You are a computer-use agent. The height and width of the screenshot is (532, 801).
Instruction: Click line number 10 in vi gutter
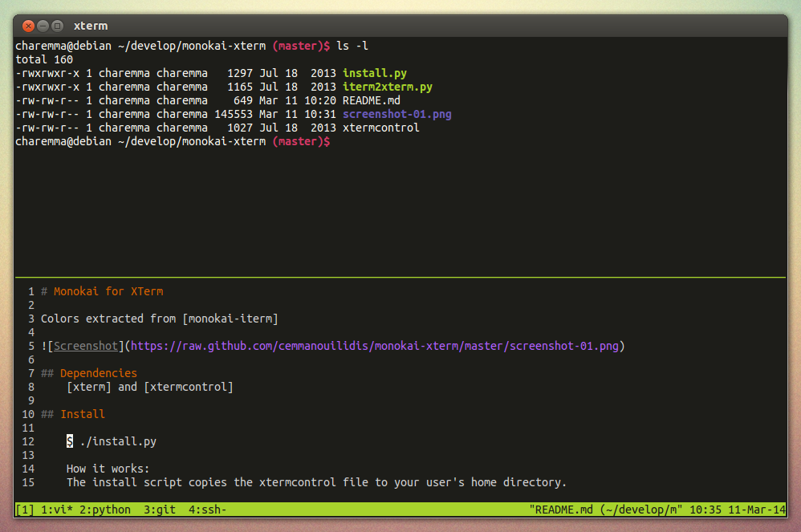[28, 415]
